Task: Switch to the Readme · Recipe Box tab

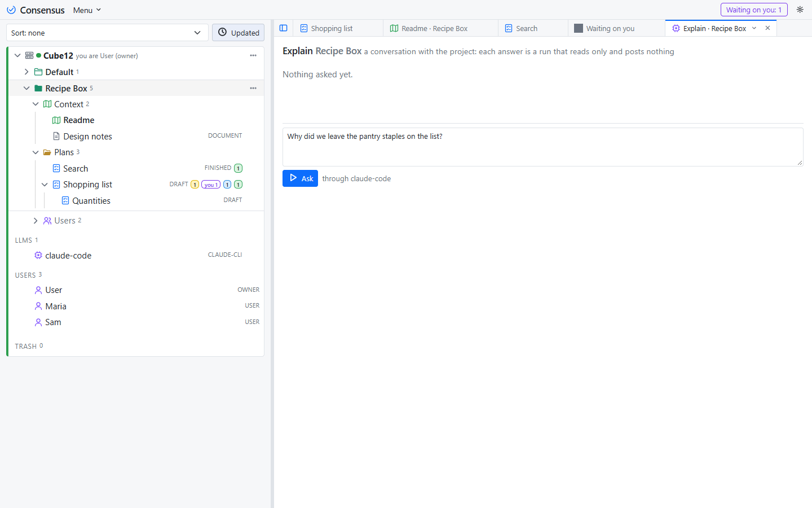Action: coord(441,28)
